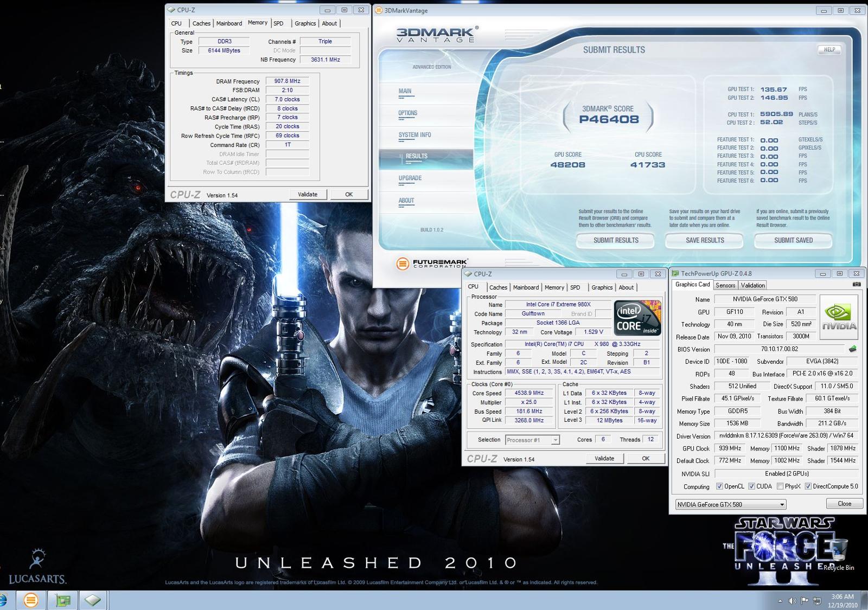Open Graphics tab in lower CPU-Z window

(602, 287)
